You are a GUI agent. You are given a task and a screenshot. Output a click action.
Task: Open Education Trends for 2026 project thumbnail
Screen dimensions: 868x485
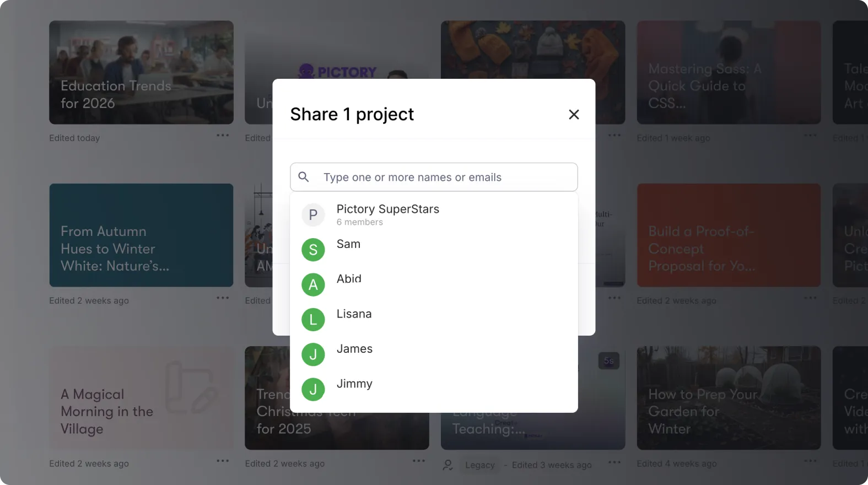pyautogui.click(x=141, y=72)
